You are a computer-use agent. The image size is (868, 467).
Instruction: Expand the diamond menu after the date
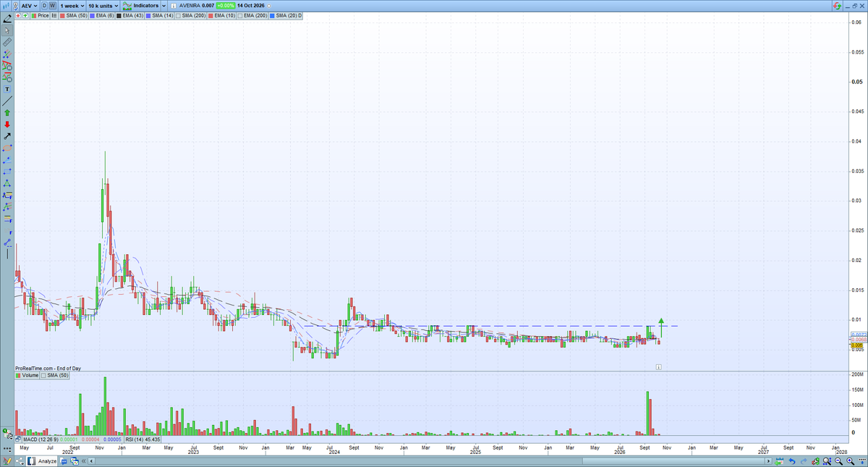click(x=268, y=6)
